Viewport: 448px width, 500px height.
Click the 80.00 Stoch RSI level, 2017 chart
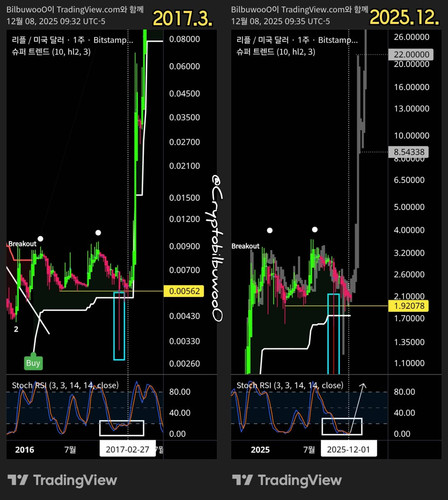pos(180,392)
